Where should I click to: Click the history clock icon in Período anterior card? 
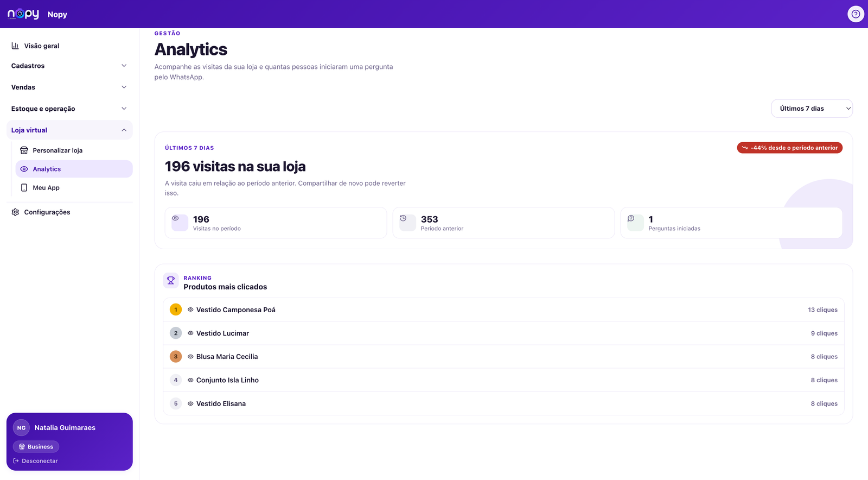(x=403, y=218)
